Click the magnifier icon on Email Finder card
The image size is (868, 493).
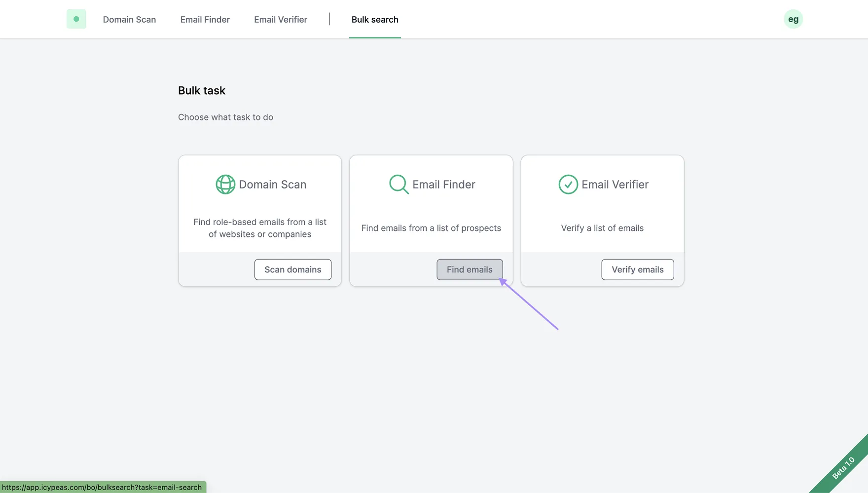398,185
